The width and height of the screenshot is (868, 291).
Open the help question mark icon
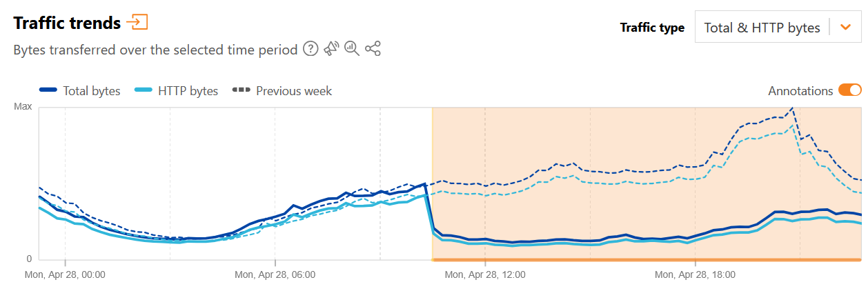[310, 49]
